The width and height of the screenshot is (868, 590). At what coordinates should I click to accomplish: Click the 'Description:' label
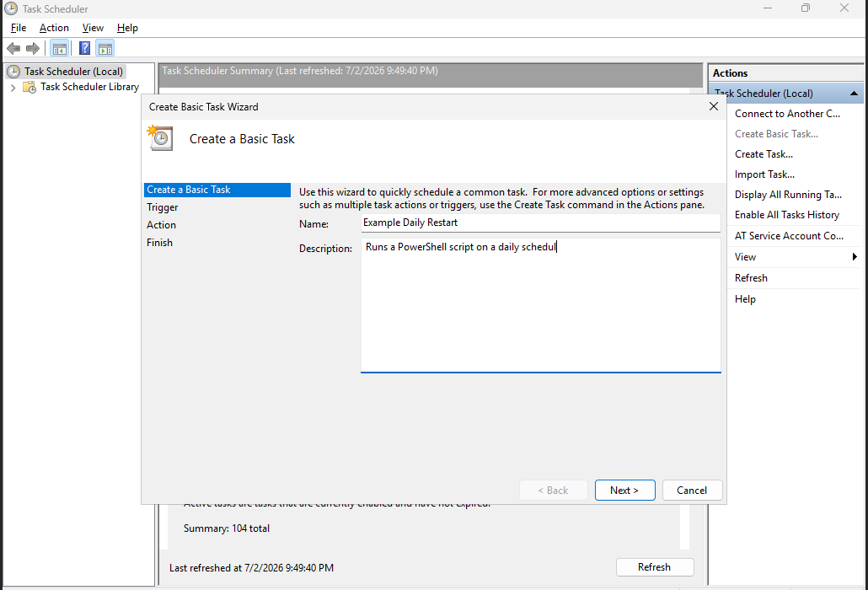coord(325,249)
